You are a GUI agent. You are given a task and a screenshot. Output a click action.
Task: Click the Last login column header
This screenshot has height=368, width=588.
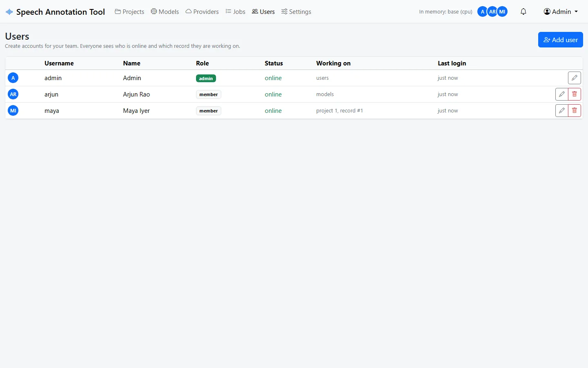[452, 63]
